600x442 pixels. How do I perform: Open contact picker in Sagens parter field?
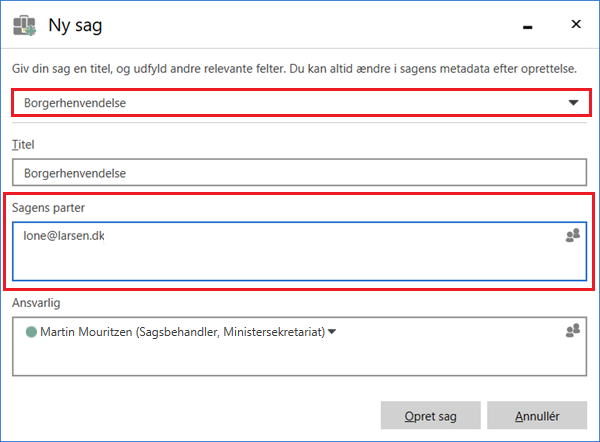point(573,235)
